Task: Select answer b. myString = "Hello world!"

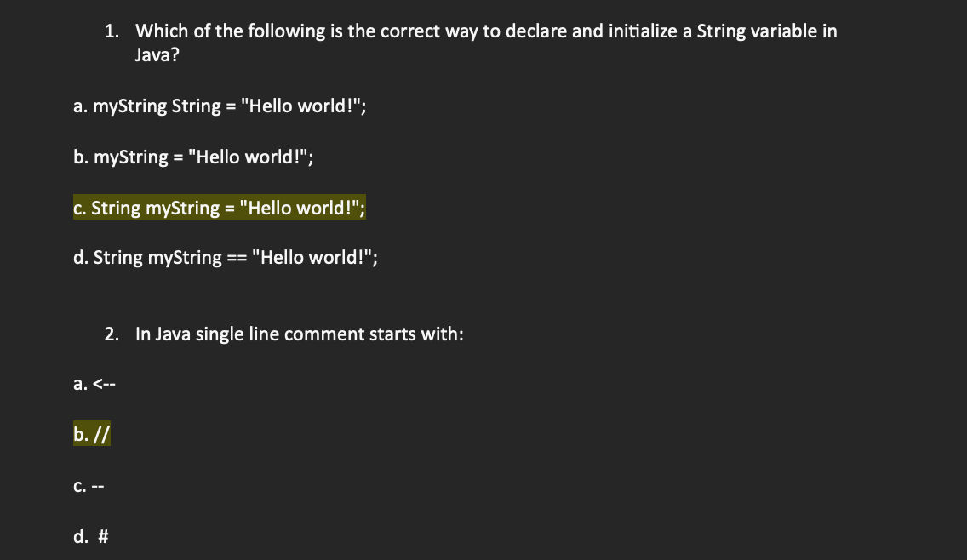Action: 193,157
